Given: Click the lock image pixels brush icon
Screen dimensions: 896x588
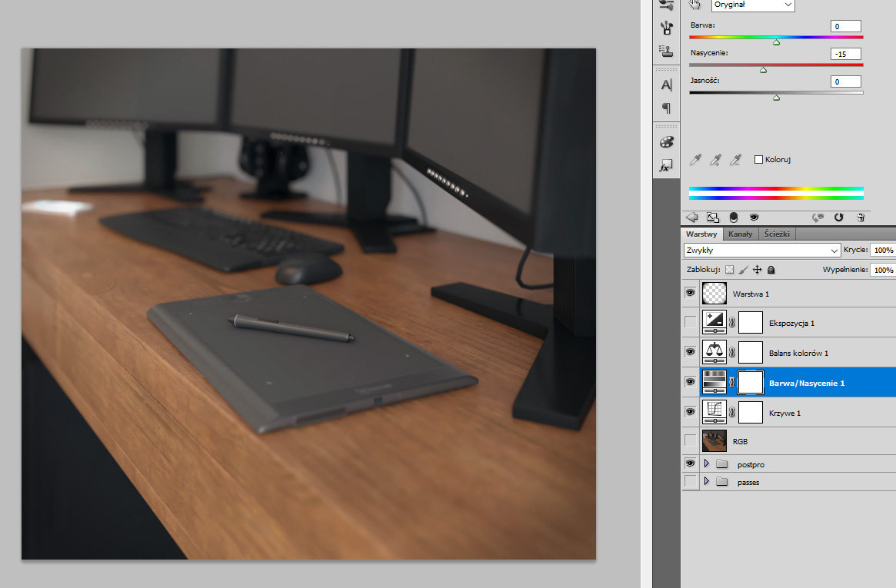Looking at the screenshot, I should tap(744, 270).
